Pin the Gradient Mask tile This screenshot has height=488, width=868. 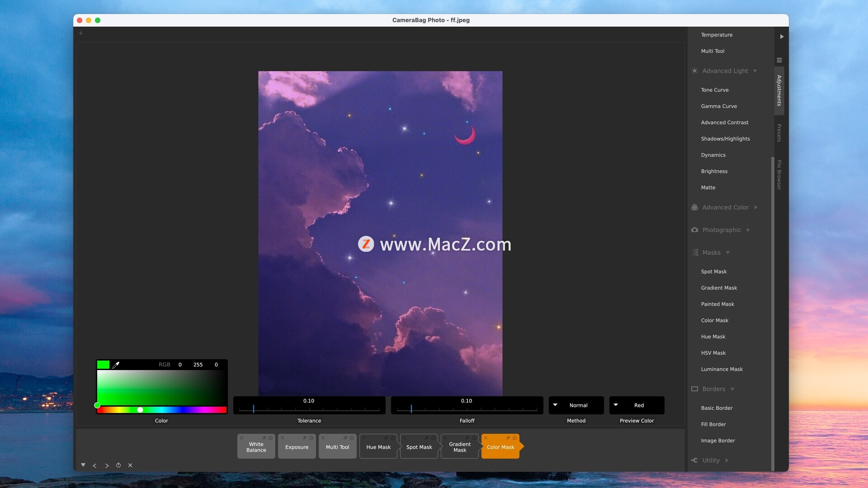(x=467, y=438)
